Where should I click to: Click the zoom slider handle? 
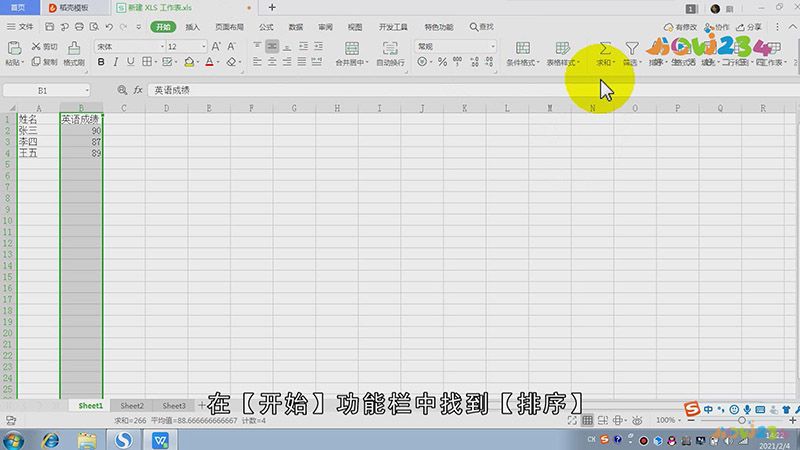742,420
